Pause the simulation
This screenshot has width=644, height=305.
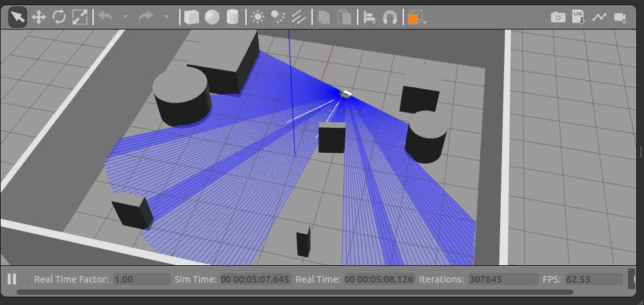click(12, 279)
